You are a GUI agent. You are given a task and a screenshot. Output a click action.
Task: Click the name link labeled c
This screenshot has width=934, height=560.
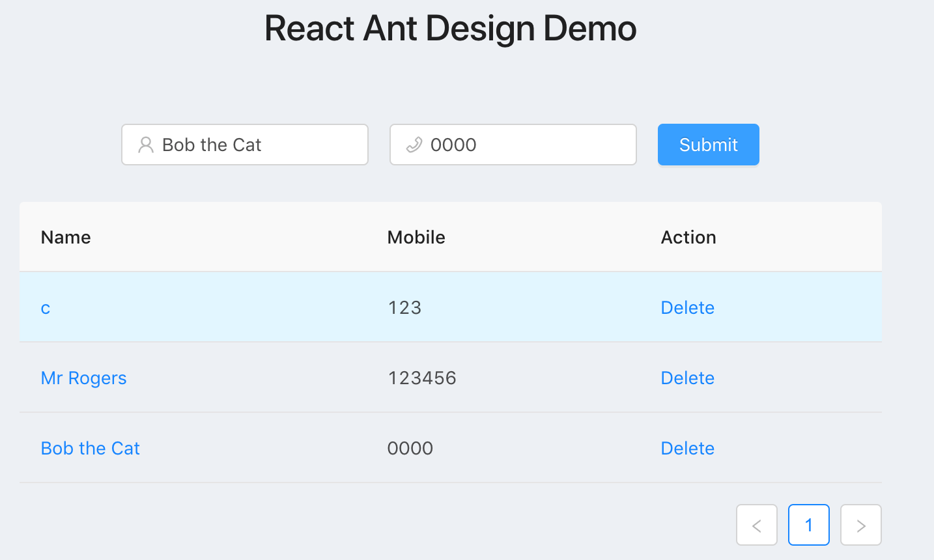[44, 307]
